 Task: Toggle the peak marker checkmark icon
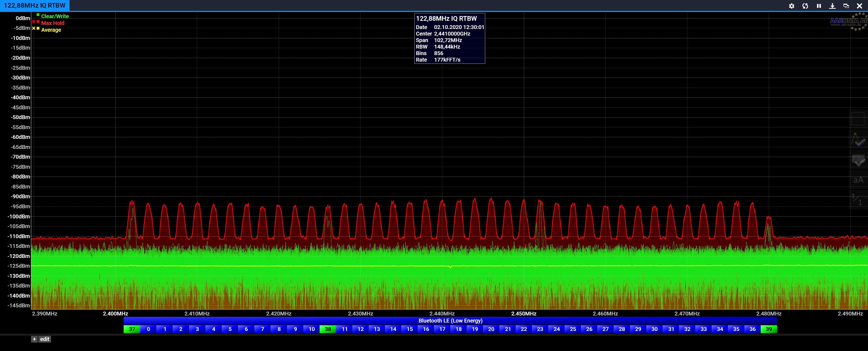tap(858, 140)
